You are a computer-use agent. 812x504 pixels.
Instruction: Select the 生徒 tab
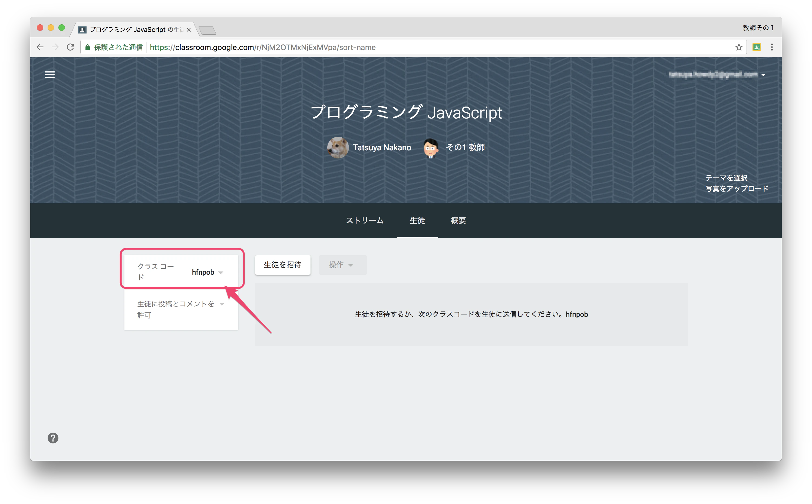pyautogui.click(x=417, y=220)
